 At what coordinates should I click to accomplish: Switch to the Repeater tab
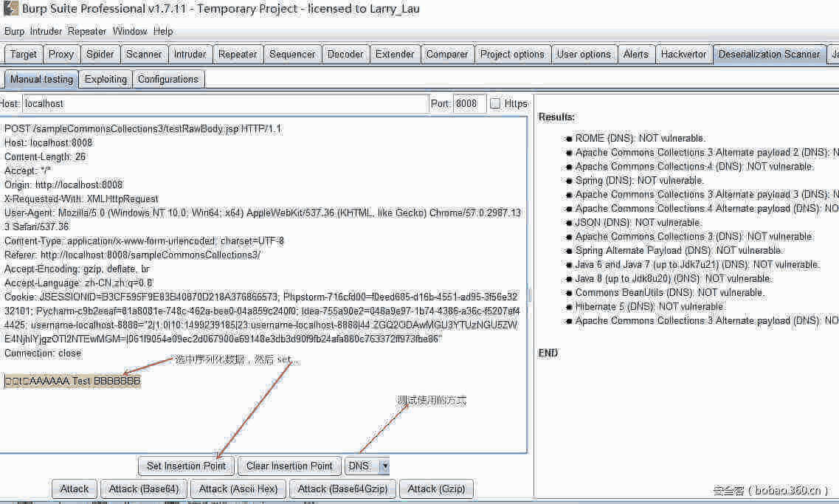tap(238, 54)
